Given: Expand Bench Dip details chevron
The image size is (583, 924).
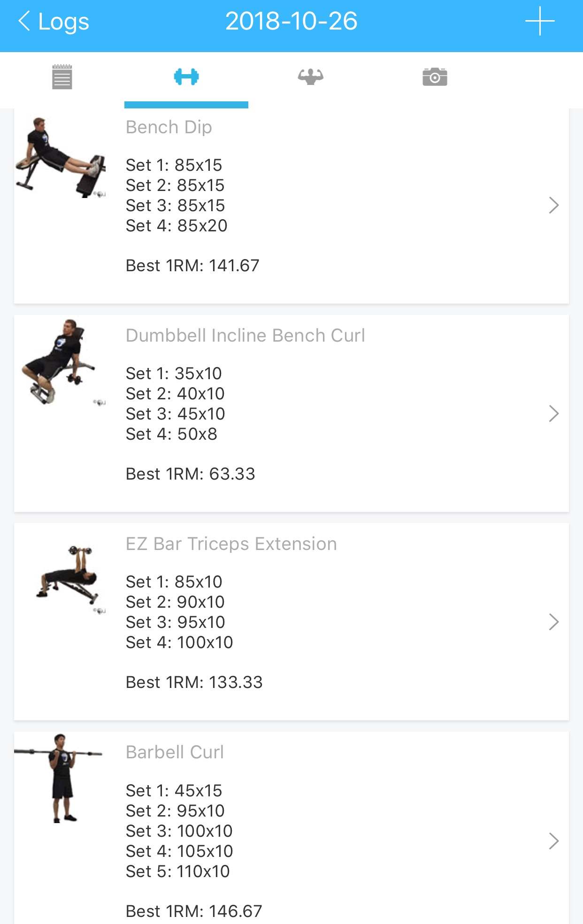Looking at the screenshot, I should pos(554,206).
